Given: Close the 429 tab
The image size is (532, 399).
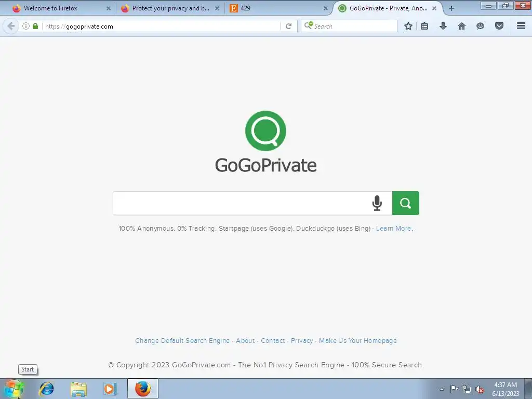Looking at the screenshot, I should (x=326, y=8).
